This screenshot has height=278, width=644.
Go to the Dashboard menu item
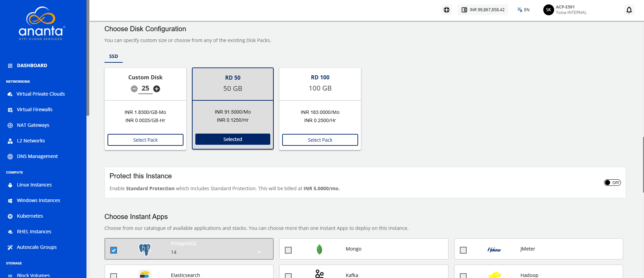click(x=32, y=65)
